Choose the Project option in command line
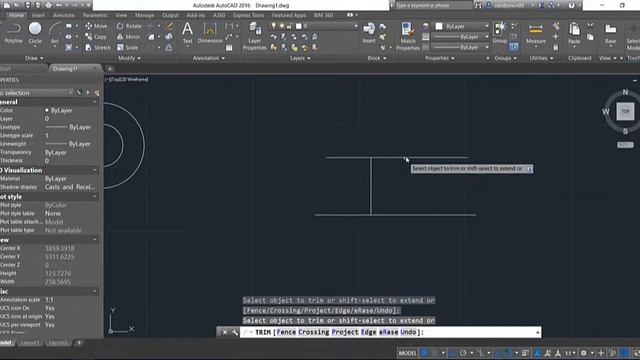 tap(345, 332)
